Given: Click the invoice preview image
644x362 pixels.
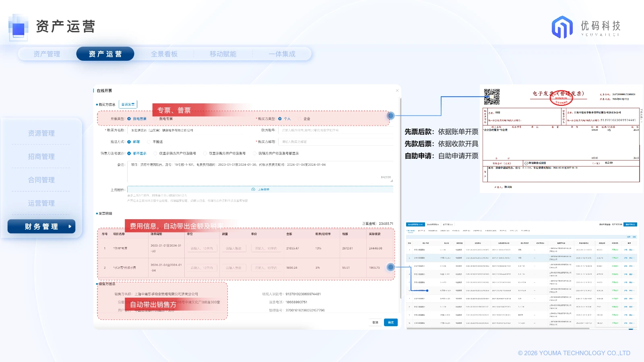Looking at the screenshot, I should pos(561,139).
